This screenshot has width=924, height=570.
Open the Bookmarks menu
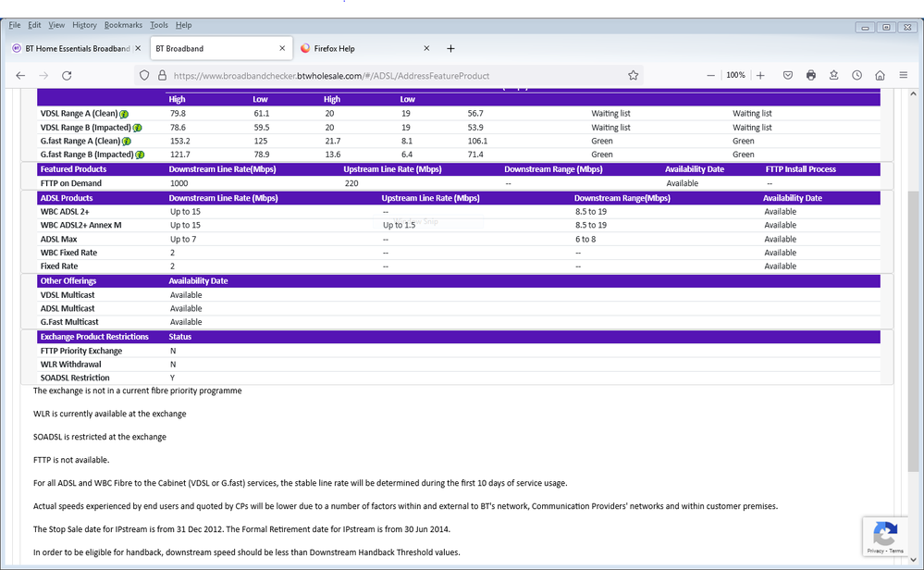point(122,25)
